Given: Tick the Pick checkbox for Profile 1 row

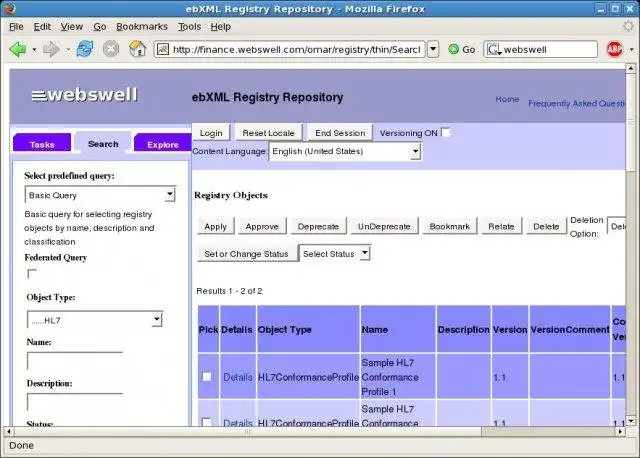Looking at the screenshot, I should [x=207, y=376].
